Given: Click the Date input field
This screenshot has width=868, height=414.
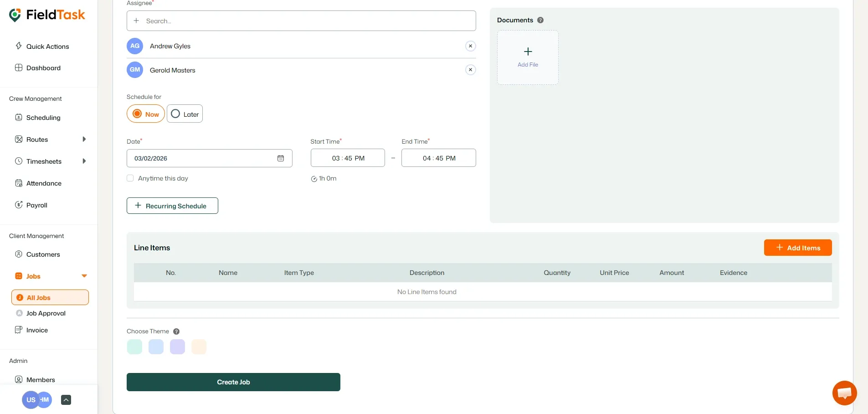Looking at the screenshot, I should (x=210, y=158).
